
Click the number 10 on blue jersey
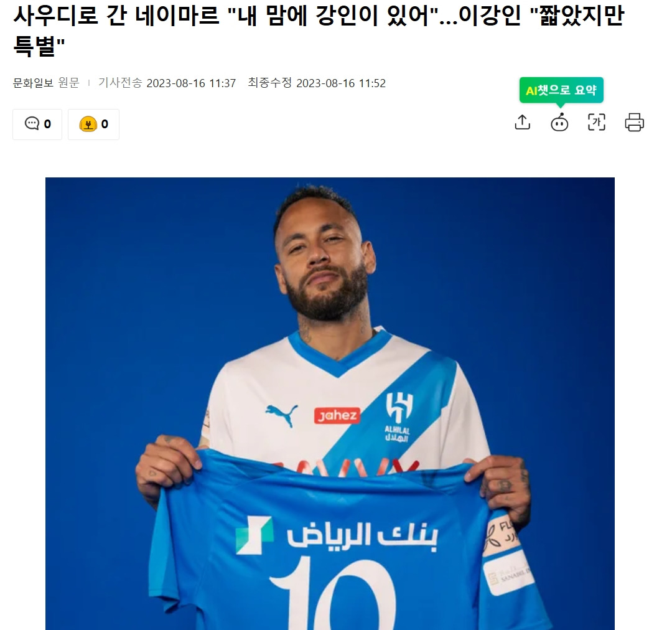332,594
